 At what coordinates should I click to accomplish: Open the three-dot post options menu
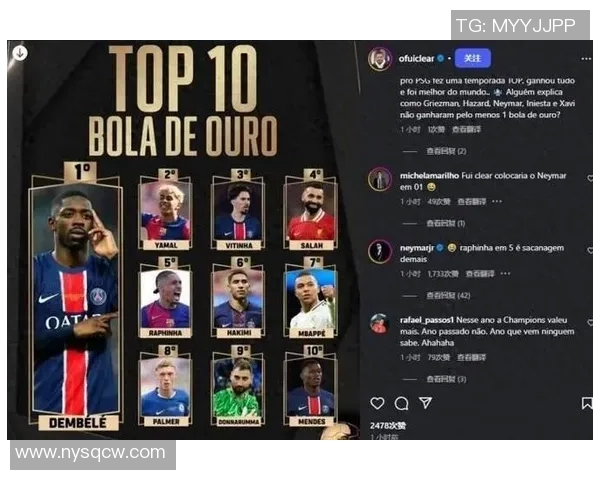pos(586,59)
